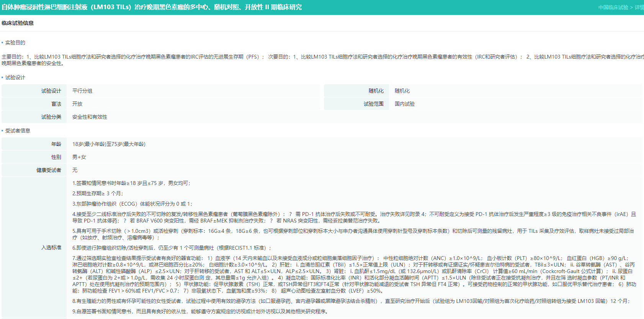Click the 试验分类 label cell
Screen dimensions: 644x319
coord(51,117)
